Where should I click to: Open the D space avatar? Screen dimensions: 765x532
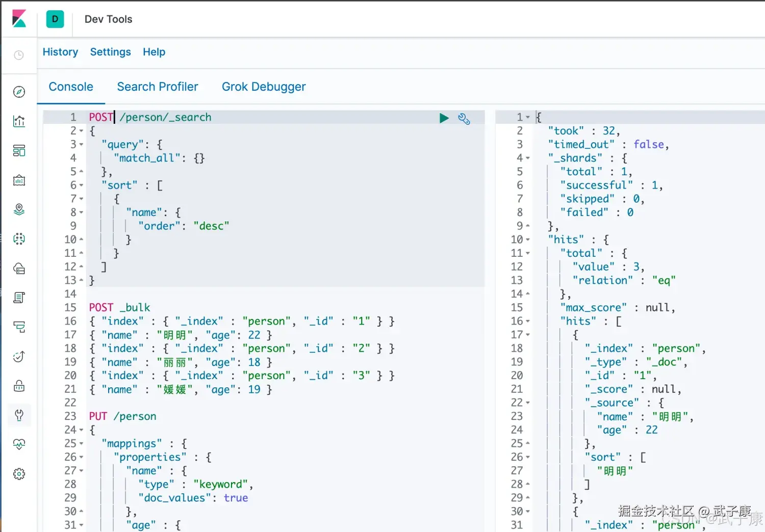55,19
